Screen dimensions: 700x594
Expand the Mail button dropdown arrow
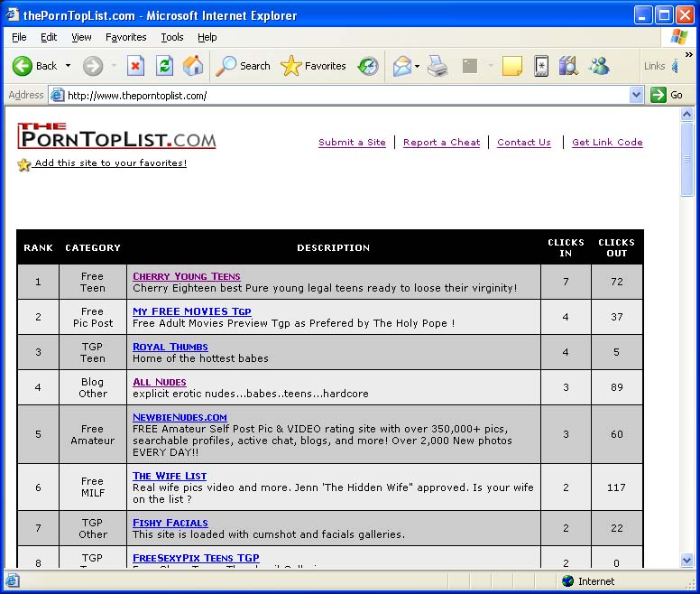coord(417,66)
